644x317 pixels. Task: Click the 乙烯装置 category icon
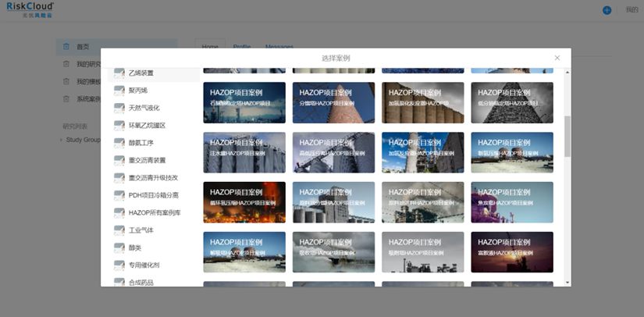coord(119,73)
